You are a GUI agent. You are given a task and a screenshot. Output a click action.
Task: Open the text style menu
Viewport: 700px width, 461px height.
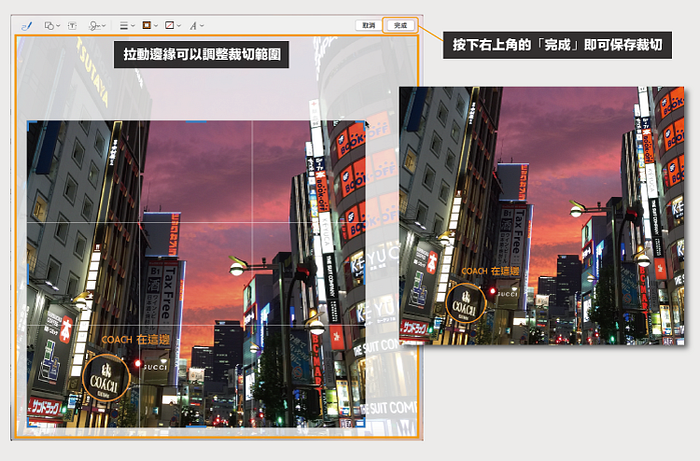pyautogui.click(x=196, y=26)
